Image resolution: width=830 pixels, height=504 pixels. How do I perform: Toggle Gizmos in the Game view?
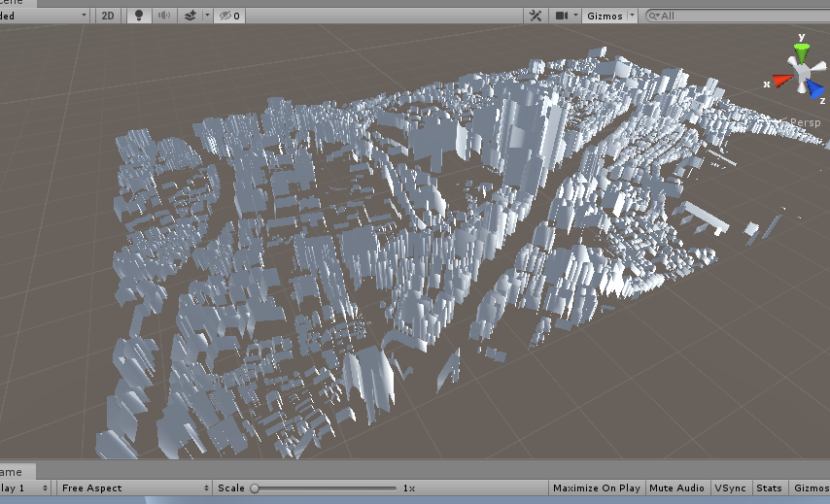tap(810, 488)
